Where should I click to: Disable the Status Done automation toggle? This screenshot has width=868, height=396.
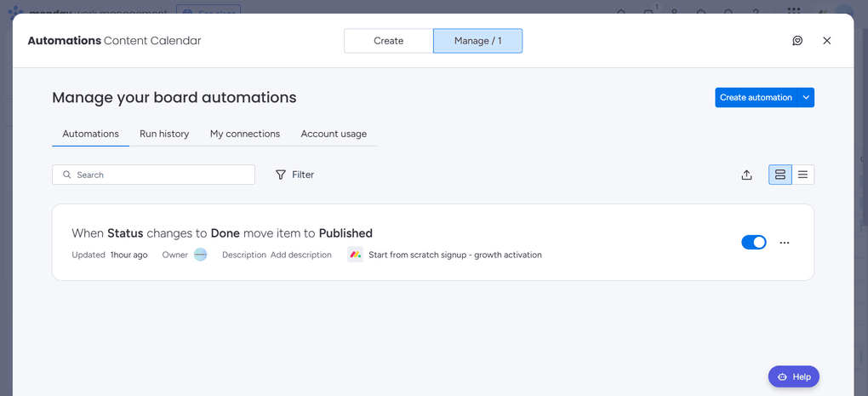(754, 242)
